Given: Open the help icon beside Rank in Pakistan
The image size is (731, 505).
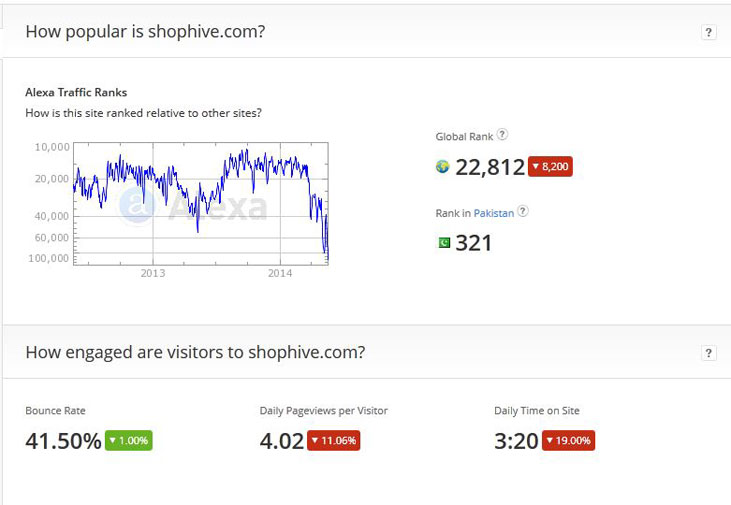Looking at the screenshot, I should 522,211.
